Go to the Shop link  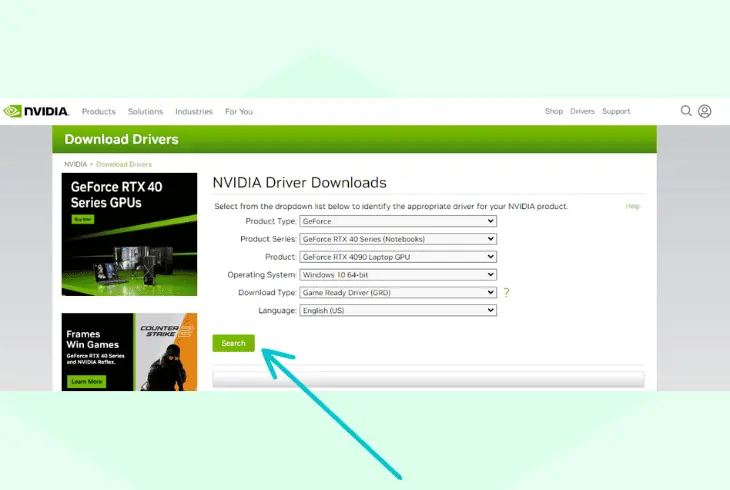coord(554,111)
